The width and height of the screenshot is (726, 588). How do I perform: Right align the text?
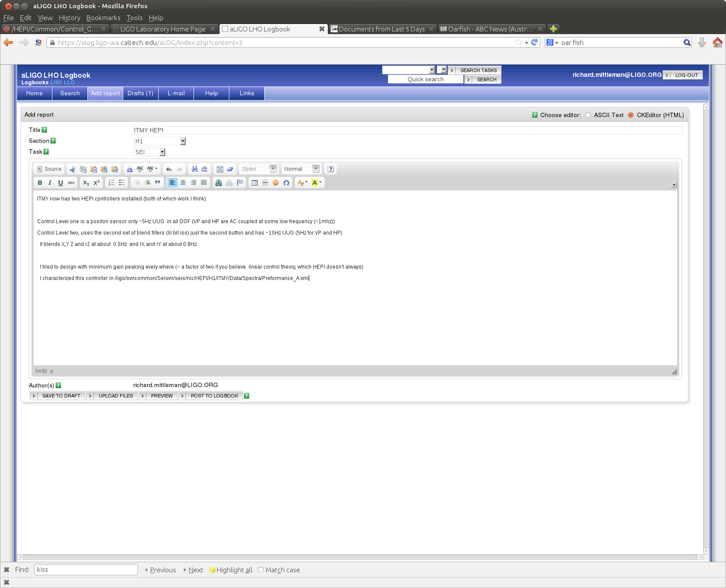point(194,183)
